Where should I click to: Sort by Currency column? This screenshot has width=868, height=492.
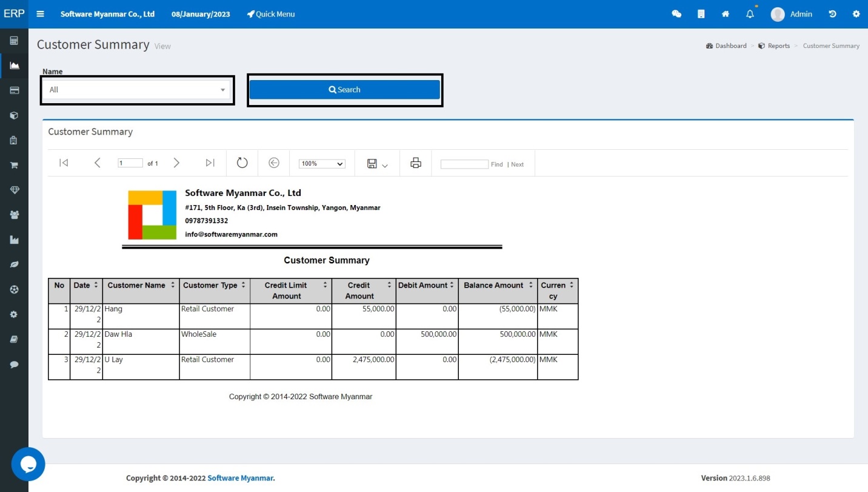point(572,285)
